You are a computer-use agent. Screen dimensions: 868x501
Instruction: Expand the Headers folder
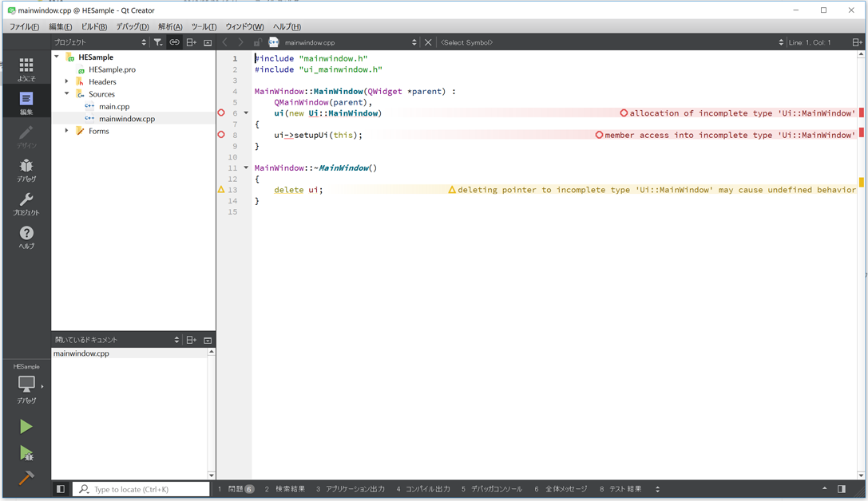tap(67, 81)
